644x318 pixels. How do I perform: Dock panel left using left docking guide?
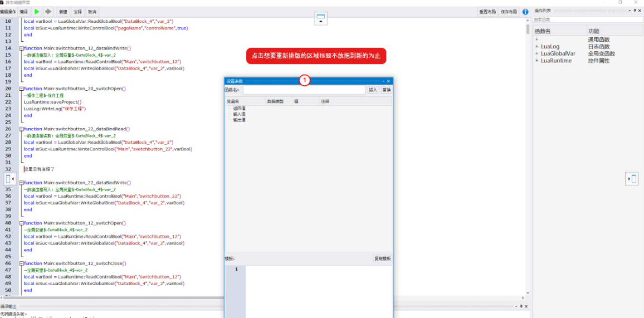tap(10, 179)
